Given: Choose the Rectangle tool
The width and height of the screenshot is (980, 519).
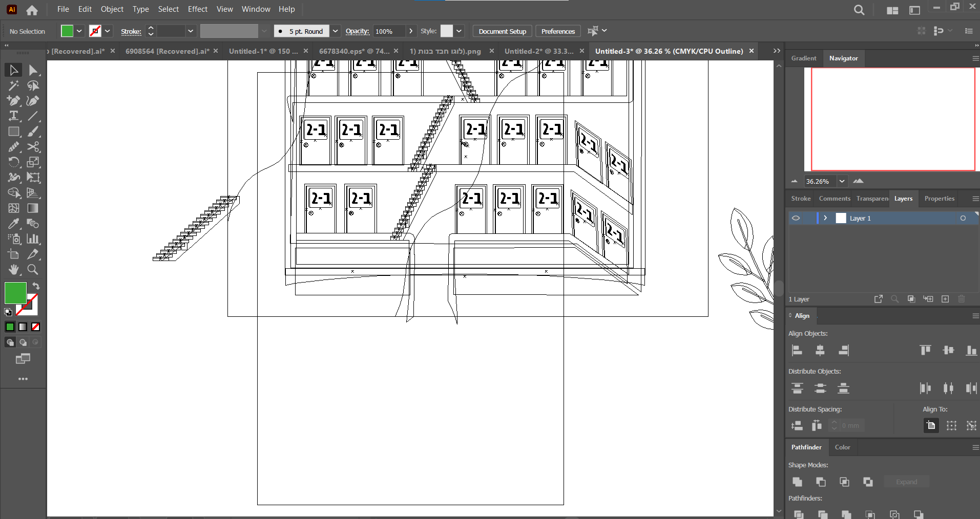Looking at the screenshot, I should pos(13,132).
